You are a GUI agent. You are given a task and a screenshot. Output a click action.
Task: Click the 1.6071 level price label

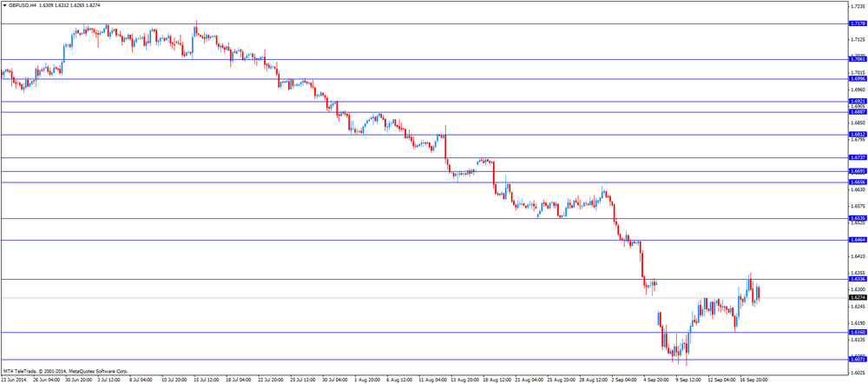point(857,360)
